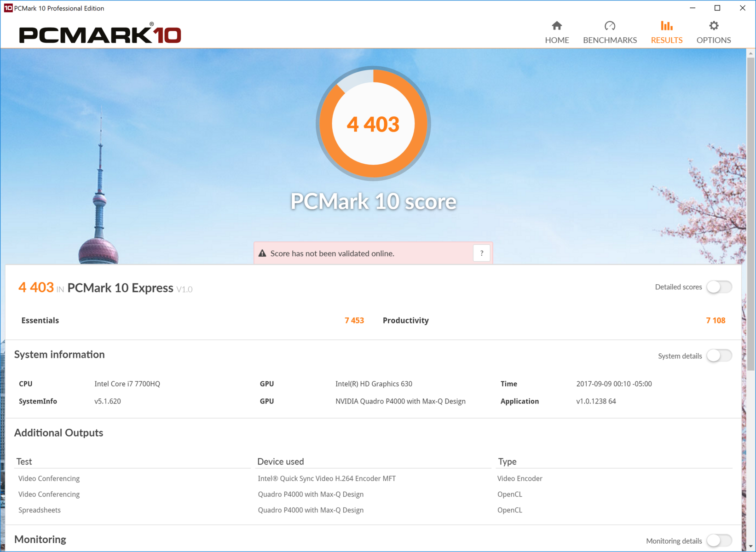The height and width of the screenshot is (552, 756).
Task: Click GPU value NVIDIA Quadro P4000 with Max-Q Design
Action: pos(400,401)
